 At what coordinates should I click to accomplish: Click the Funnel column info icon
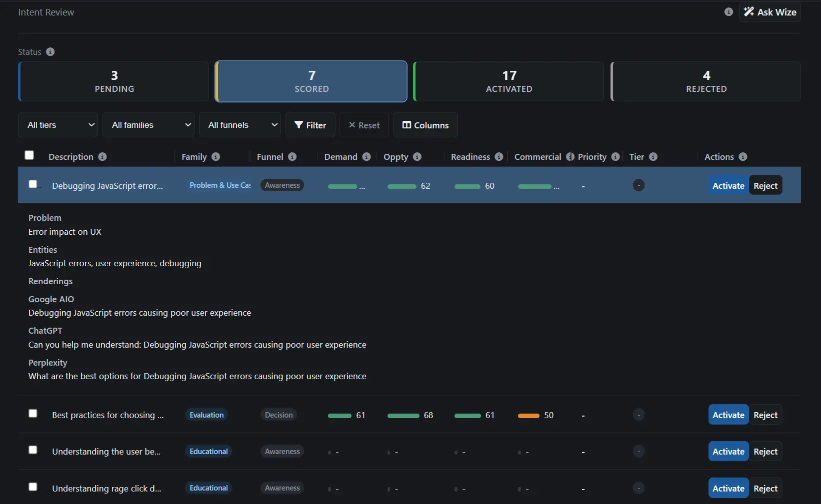[x=292, y=157]
